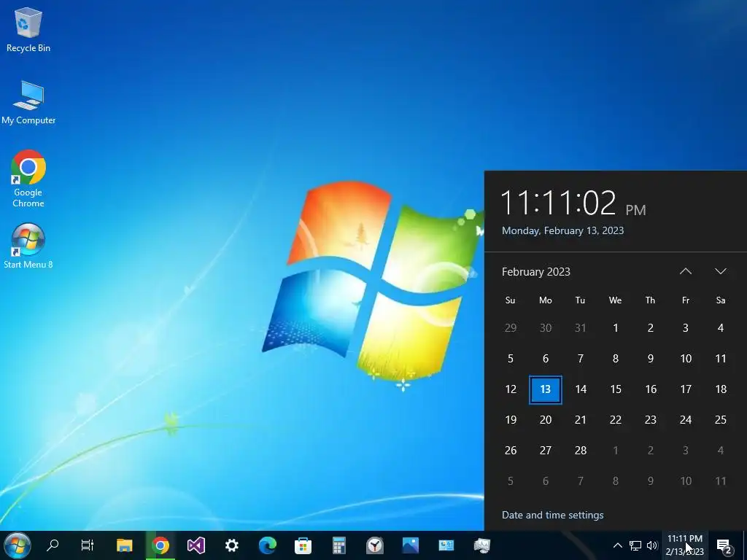
Task: Select date 16 in the calendar
Action: tap(651, 389)
